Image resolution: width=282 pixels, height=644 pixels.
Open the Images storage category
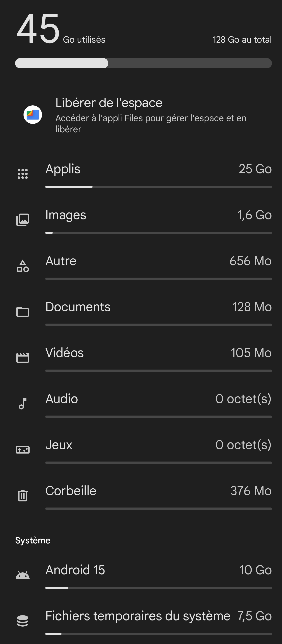point(158,215)
